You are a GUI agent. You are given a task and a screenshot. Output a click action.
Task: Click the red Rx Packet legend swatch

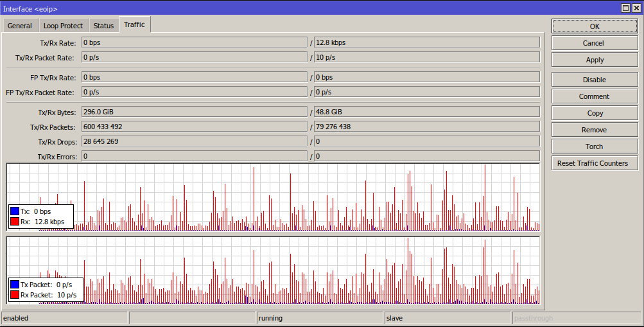click(15, 295)
